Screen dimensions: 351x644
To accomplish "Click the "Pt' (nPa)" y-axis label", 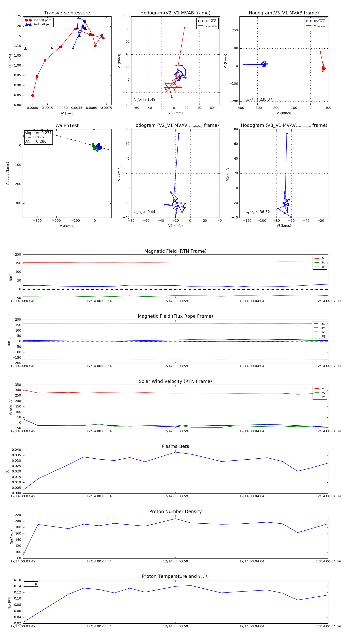I will (x=10, y=61).
